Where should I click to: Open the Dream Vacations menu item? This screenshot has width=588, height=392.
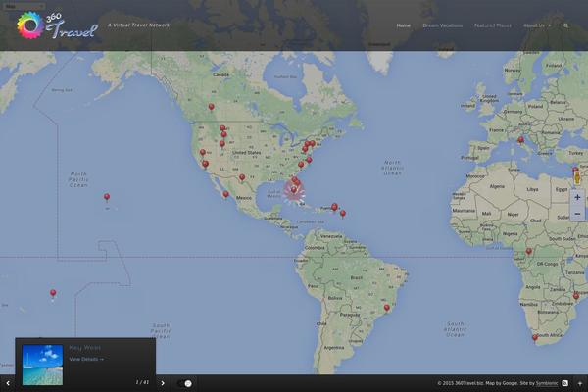(x=443, y=25)
